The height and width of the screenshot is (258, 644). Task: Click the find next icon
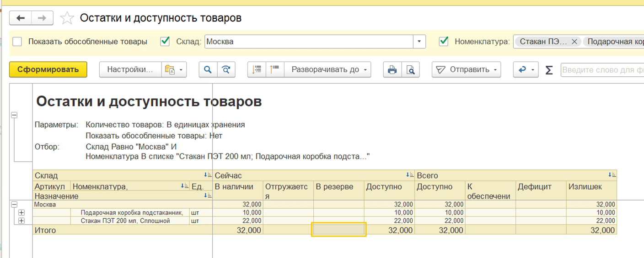click(x=226, y=70)
